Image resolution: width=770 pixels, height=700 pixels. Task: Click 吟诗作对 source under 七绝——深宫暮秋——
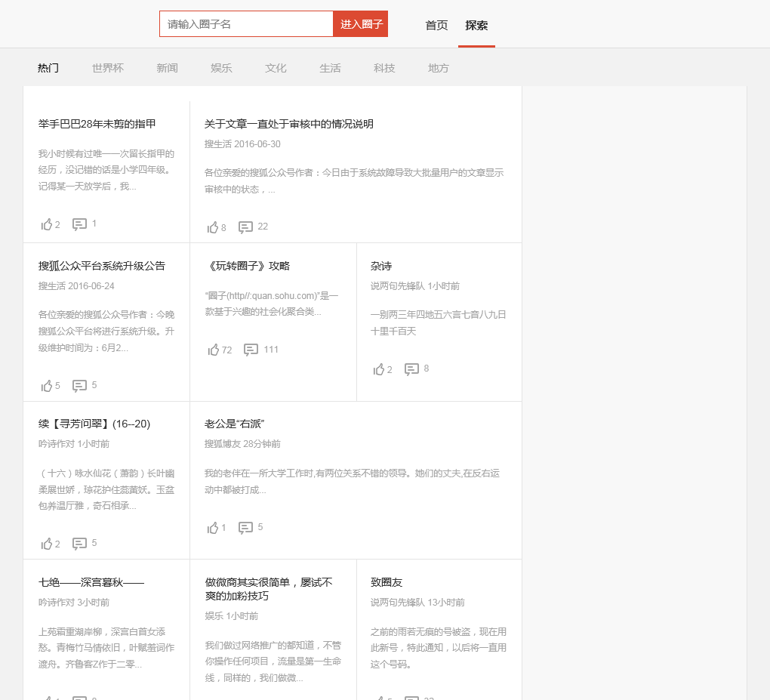(57, 603)
